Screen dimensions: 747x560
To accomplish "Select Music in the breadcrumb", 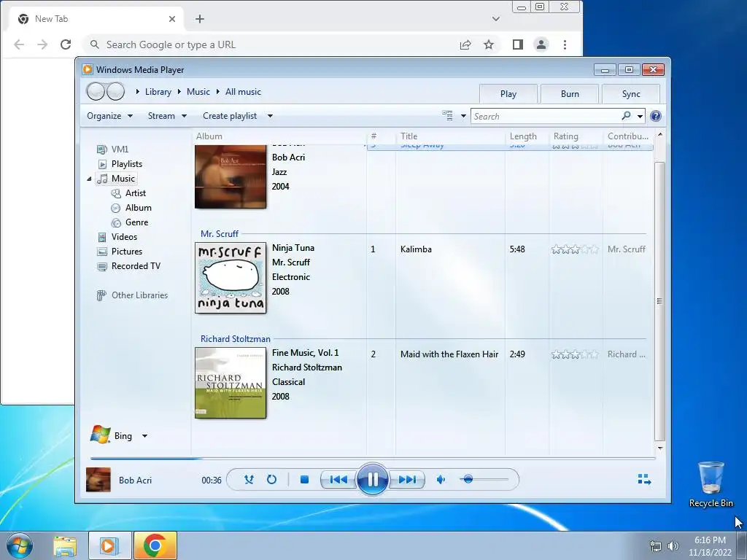I will click(x=198, y=92).
